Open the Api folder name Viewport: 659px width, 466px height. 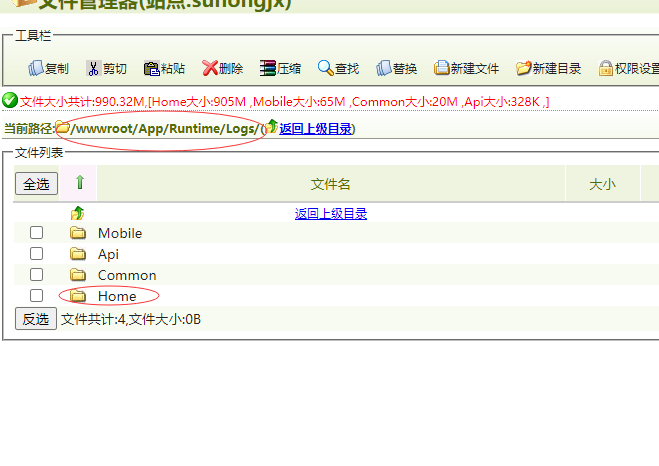(x=108, y=254)
